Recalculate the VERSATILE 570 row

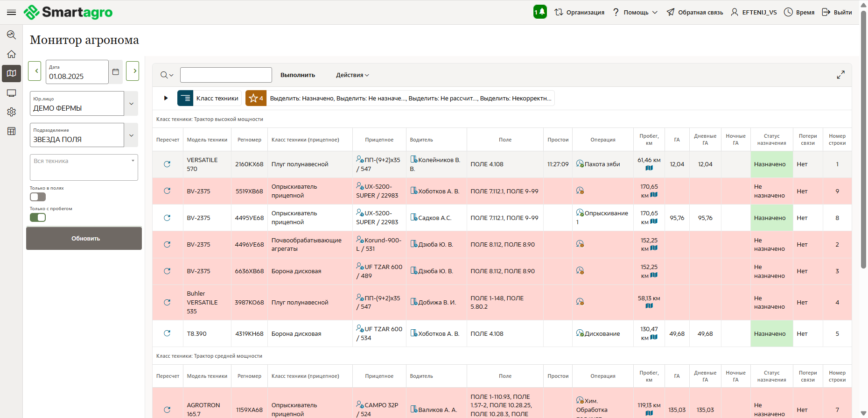(167, 164)
